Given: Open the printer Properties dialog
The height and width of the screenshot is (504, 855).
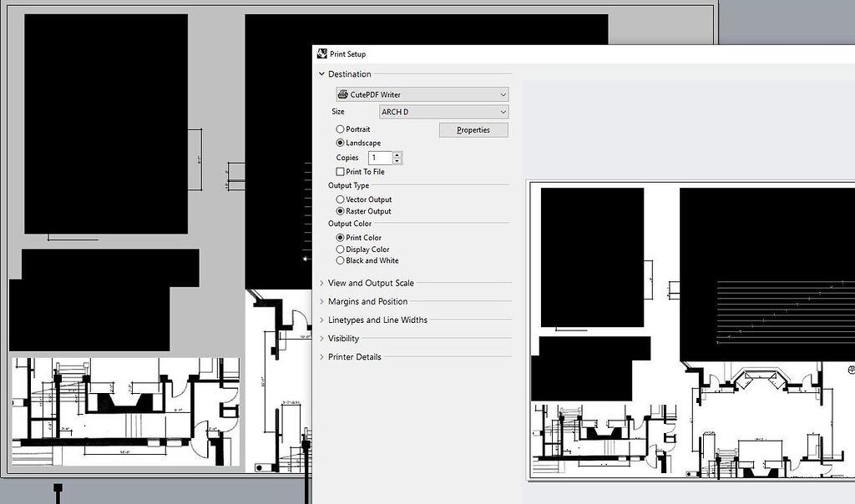Looking at the screenshot, I should tap(473, 130).
